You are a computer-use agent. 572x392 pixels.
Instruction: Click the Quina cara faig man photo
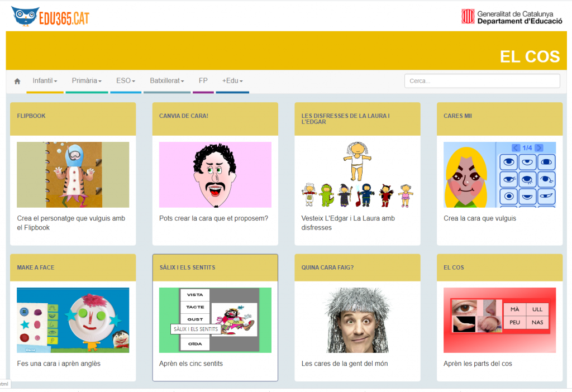click(x=357, y=320)
